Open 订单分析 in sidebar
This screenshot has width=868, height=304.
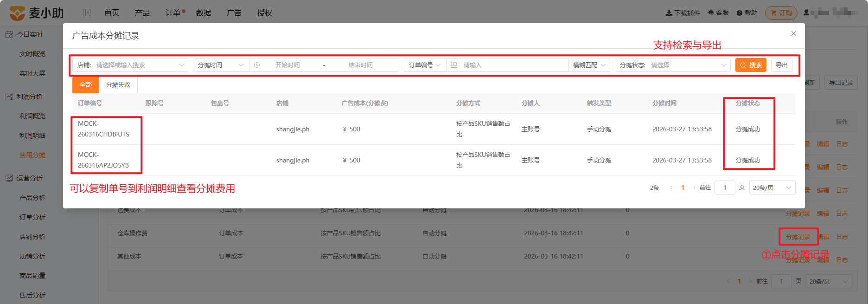coord(32,217)
